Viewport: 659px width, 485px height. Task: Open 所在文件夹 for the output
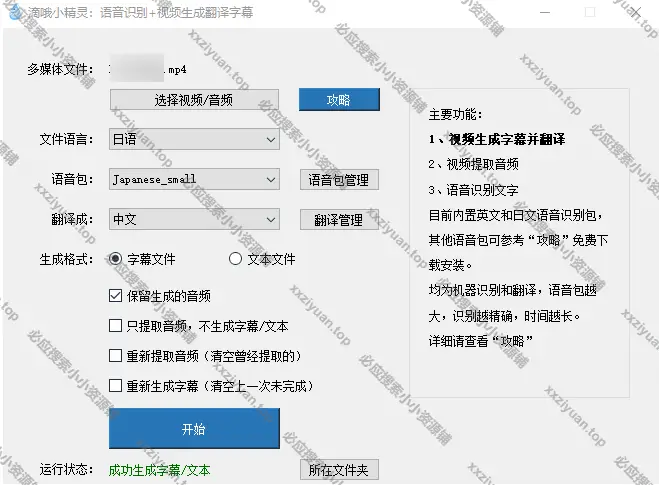pos(339,470)
